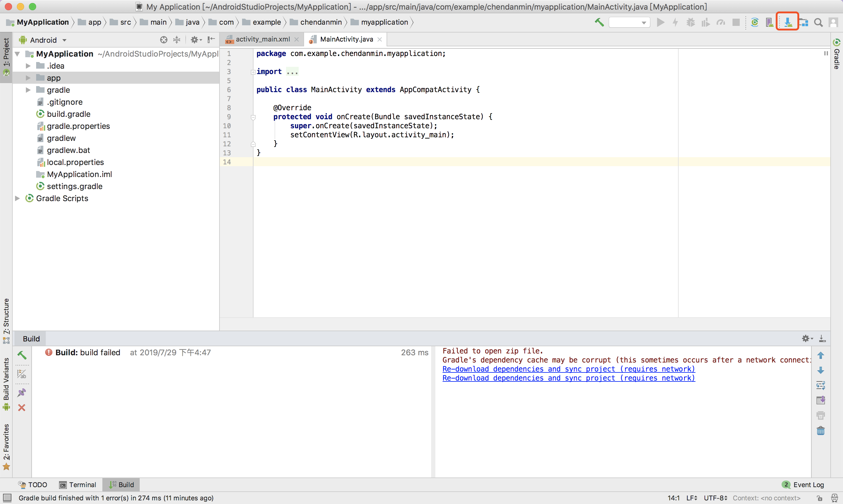Toggle tool window bars icon in bottom-left corner
Viewport: 843px width, 504px height.
[x=7, y=498]
